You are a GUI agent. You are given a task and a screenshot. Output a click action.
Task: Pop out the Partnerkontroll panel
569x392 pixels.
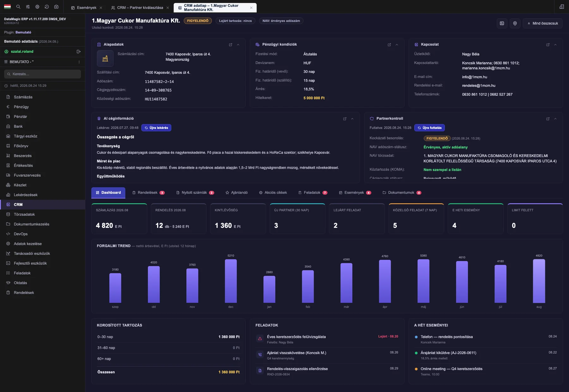548,119
